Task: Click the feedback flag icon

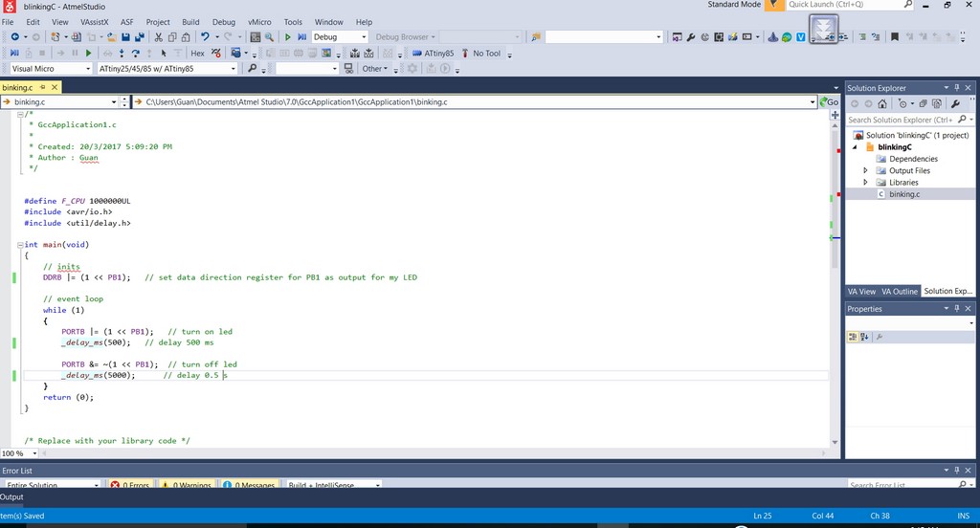Action: tap(773, 5)
